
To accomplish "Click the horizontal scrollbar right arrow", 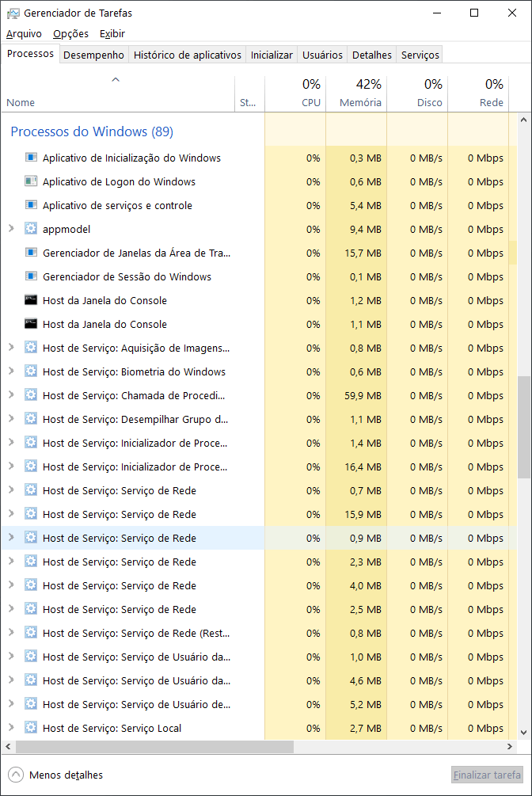I will [x=510, y=746].
